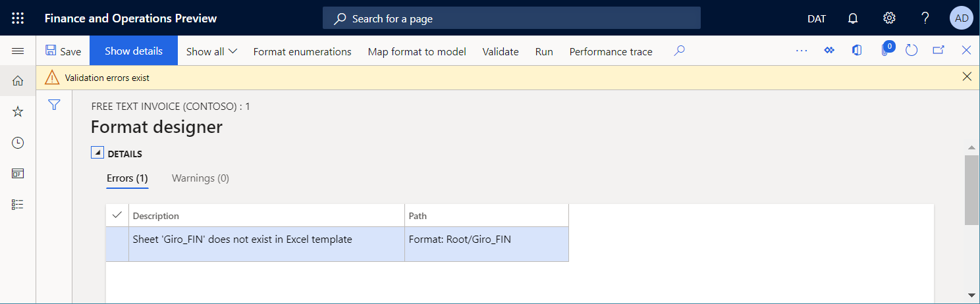
Task: Expand the navigation pane hamburger menu
Action: pyautogui.click(x=18, y=51)
